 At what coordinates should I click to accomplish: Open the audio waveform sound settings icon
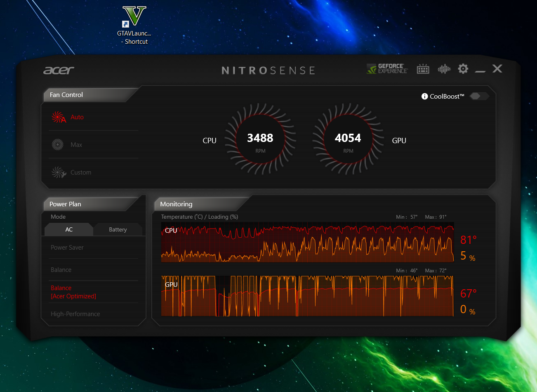[444, 69]
